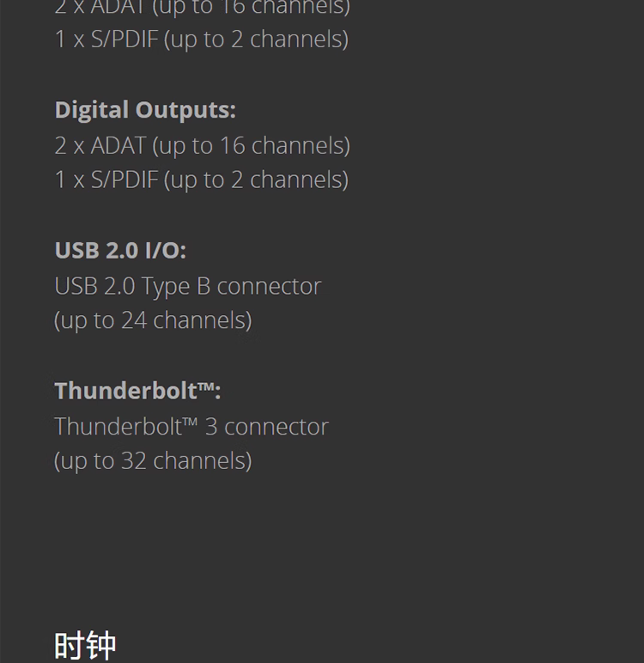Click 'USB 2.0 Type B connector' line
The width and height of the screenshot is (644, 663).
(188, 287)
